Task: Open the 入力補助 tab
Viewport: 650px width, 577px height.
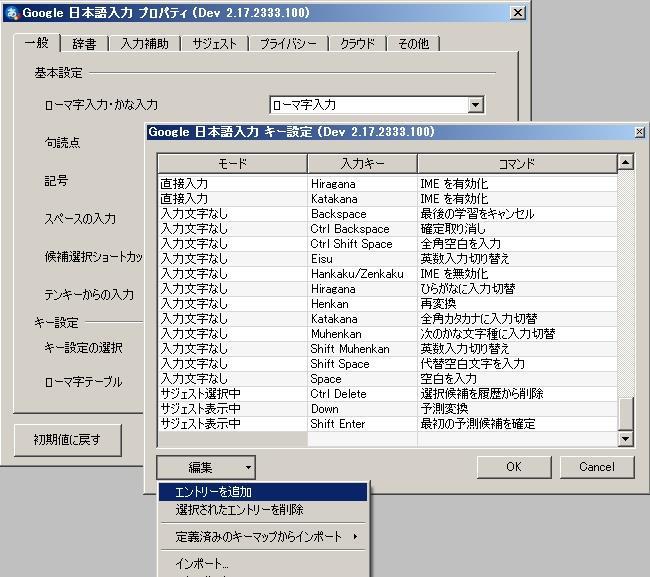Action: coord(145,44)
